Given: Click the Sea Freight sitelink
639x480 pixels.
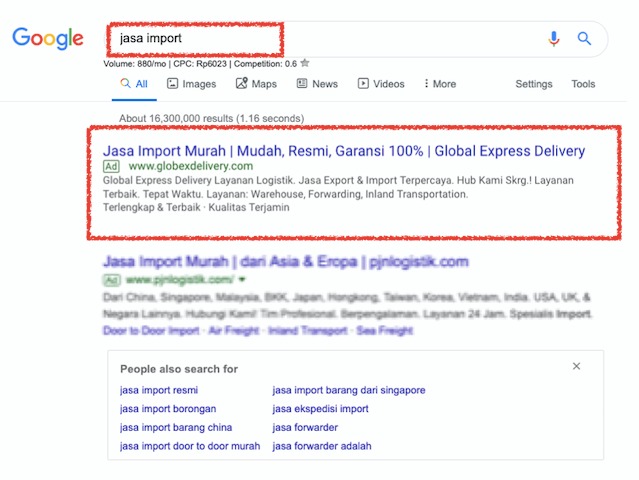Looking at the screenshot, I should tap(385, 330).
